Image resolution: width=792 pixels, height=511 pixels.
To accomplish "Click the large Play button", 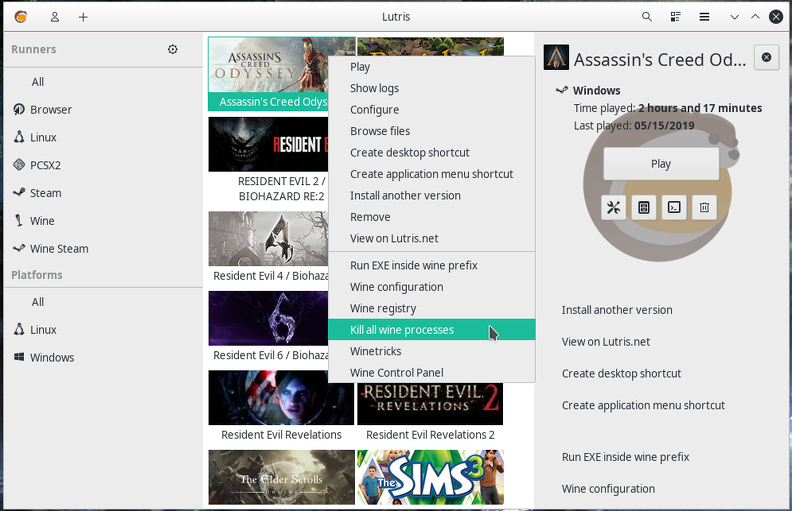I will (661, 164).
